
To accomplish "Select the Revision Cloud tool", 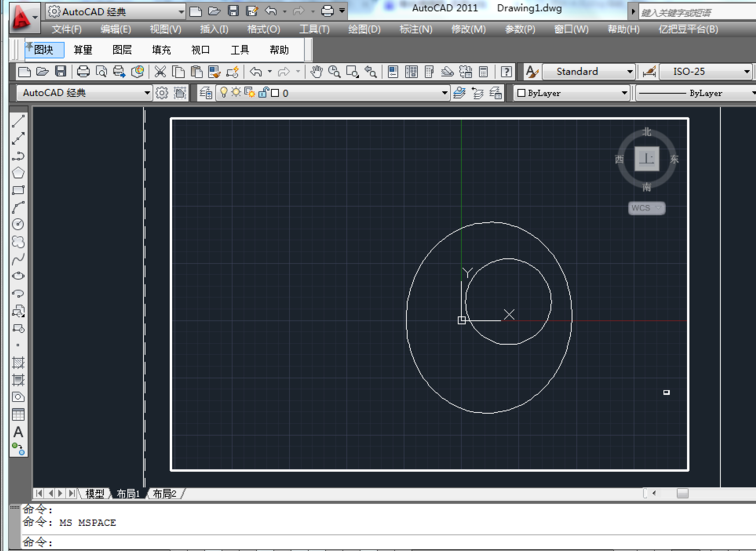I will [x=18, y=242].
